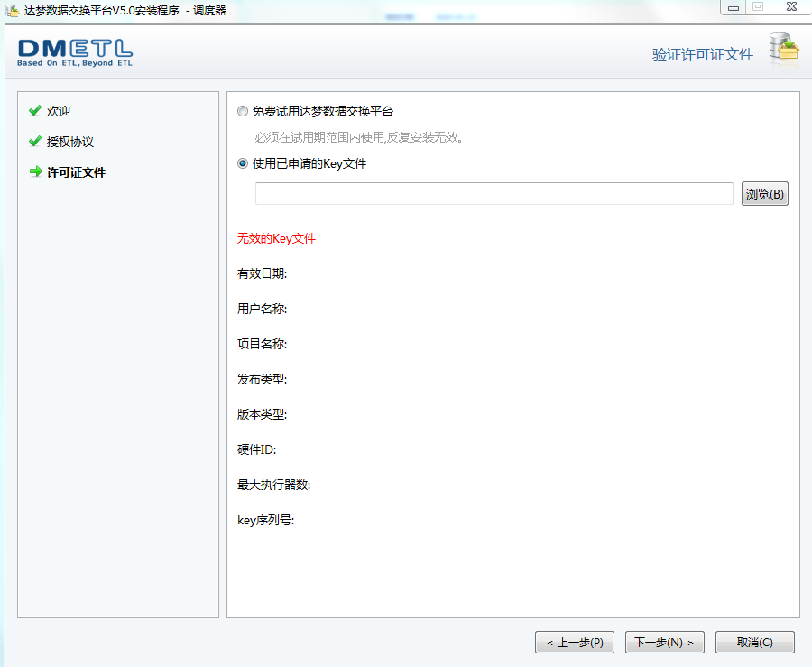Click the key序列号 label

[x=265, y=521]
